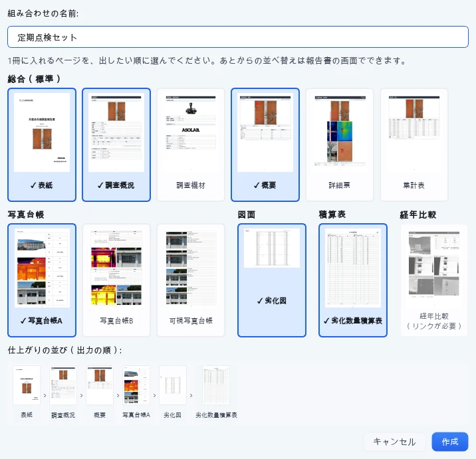Click 調査概況 thumbnail in output order
This screenshot has width=476, height=459.
coord(63,385)
